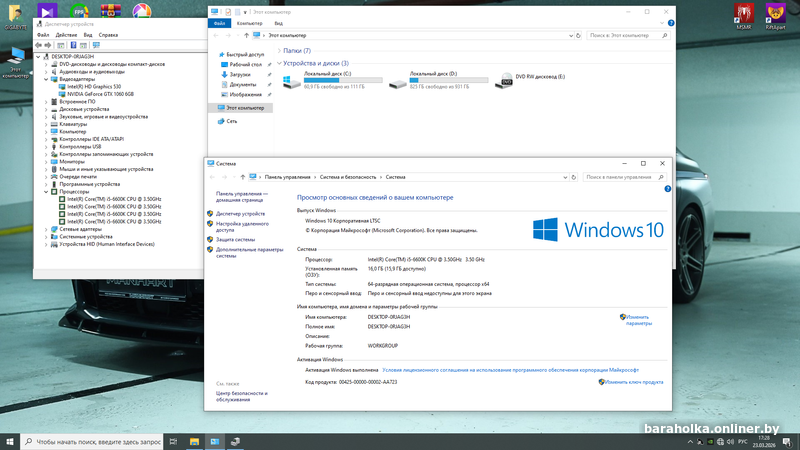Click the Изменить параметры link

click(638, 320)
